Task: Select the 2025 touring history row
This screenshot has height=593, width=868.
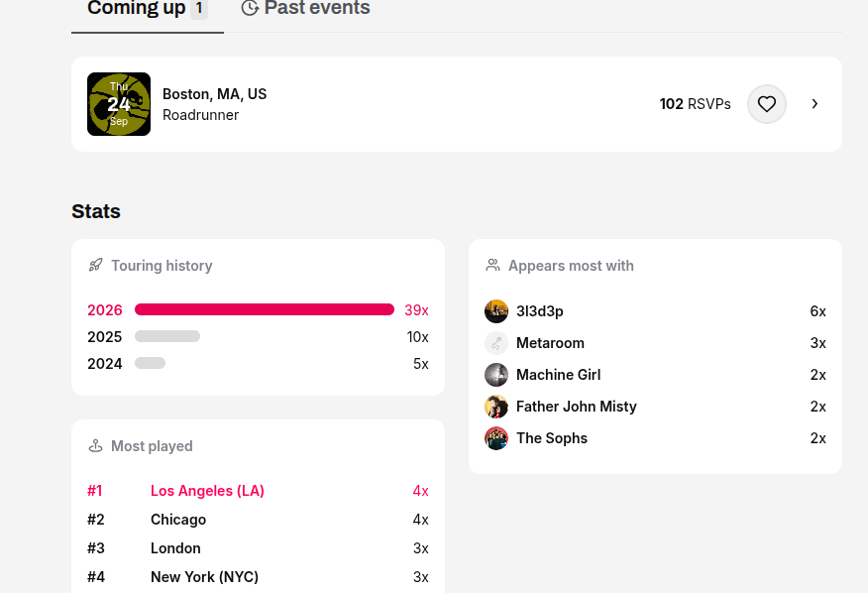Action: coord(258,337)
